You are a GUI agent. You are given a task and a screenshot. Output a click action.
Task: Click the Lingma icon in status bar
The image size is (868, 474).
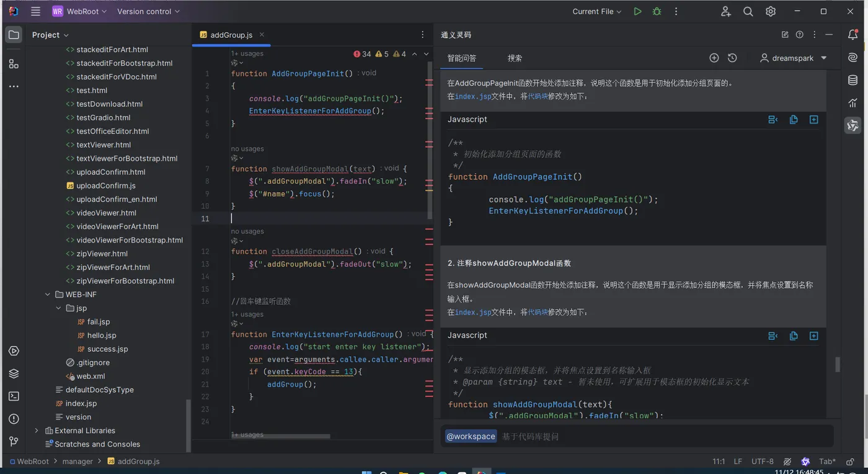[x=805, y=462]
